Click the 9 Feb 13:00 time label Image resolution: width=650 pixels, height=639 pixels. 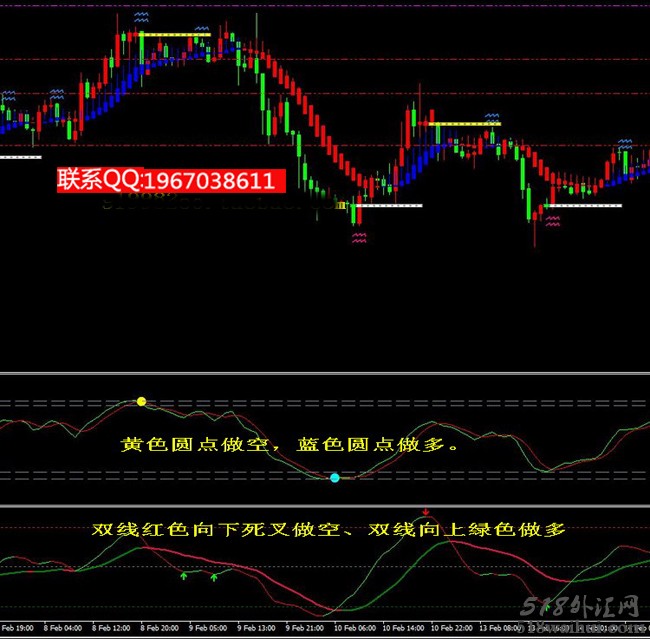coord(256,628)
